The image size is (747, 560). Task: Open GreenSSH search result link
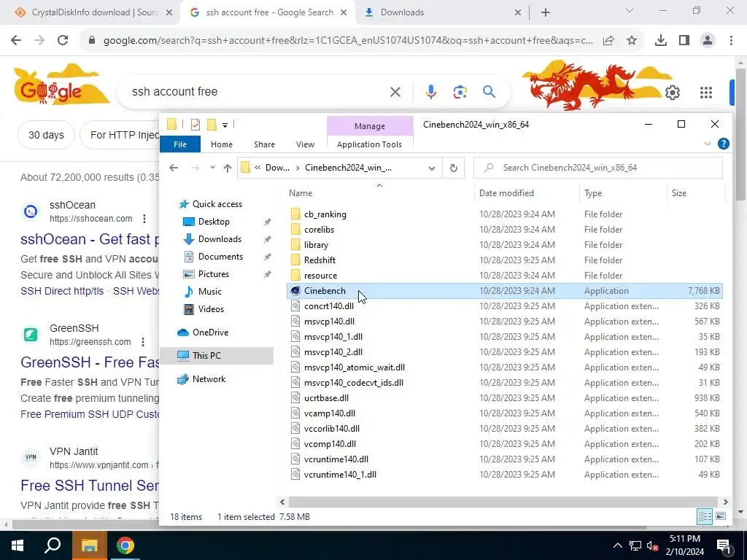coord(90,362)
